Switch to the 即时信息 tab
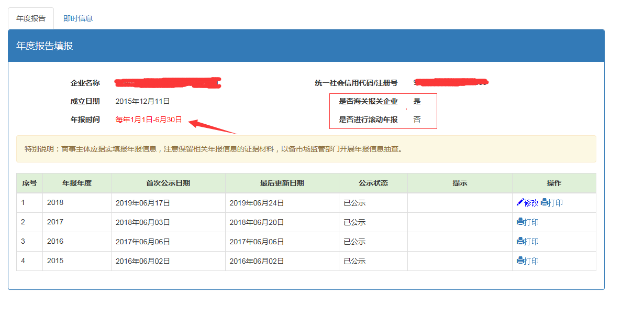 point(77,18)
